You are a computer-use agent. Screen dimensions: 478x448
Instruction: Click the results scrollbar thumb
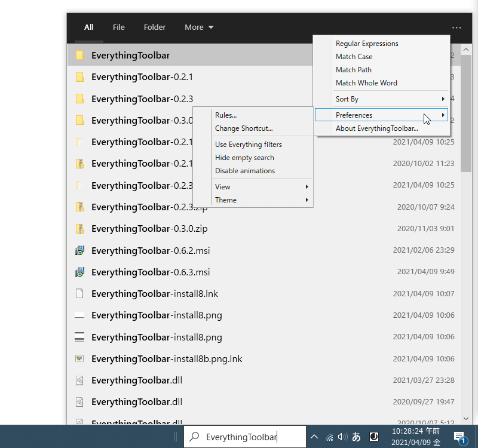[x=466, y=113]
